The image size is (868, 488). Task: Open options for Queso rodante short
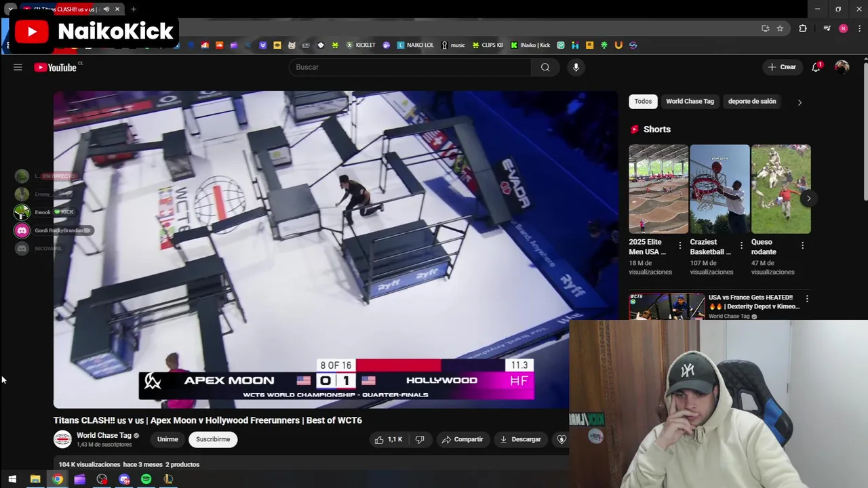(802, 245)
